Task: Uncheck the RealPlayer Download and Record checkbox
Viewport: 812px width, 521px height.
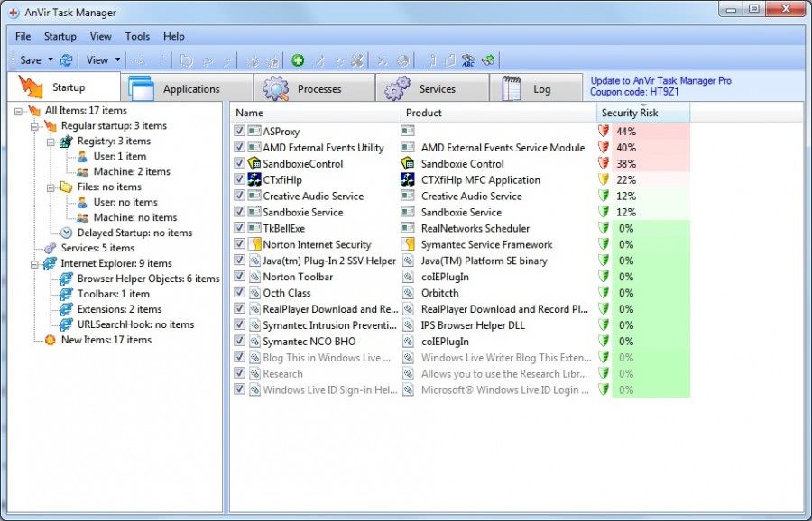Action: 239,308
